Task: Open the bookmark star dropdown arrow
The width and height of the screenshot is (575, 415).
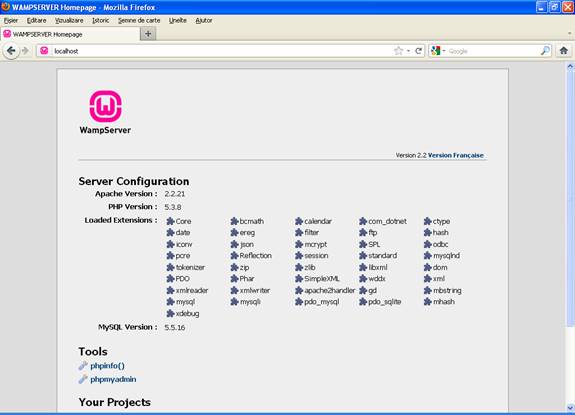Action: coord(408,51)
